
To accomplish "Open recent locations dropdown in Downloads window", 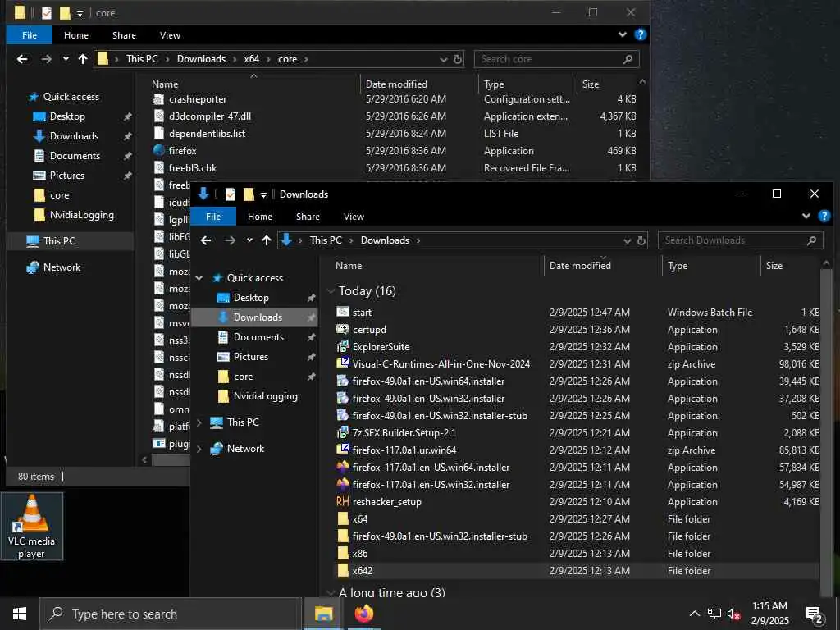I will pos(249,240).
